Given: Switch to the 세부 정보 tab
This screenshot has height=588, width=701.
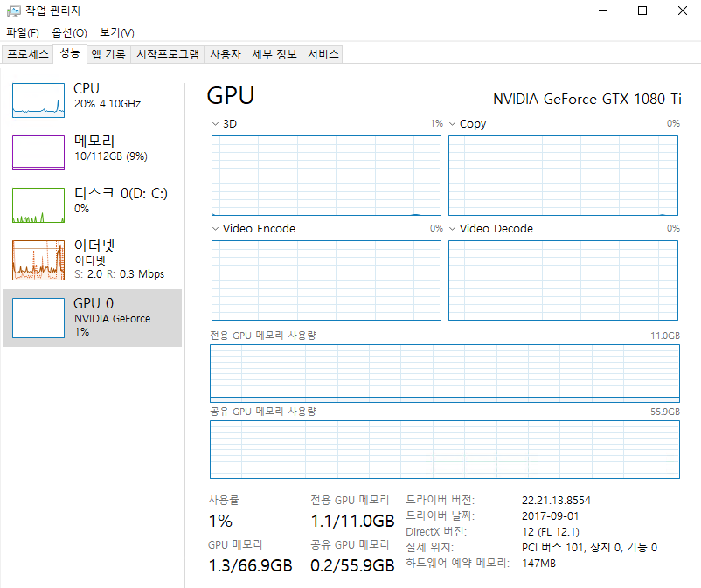Looking at the screenshot, I should 274,54.
